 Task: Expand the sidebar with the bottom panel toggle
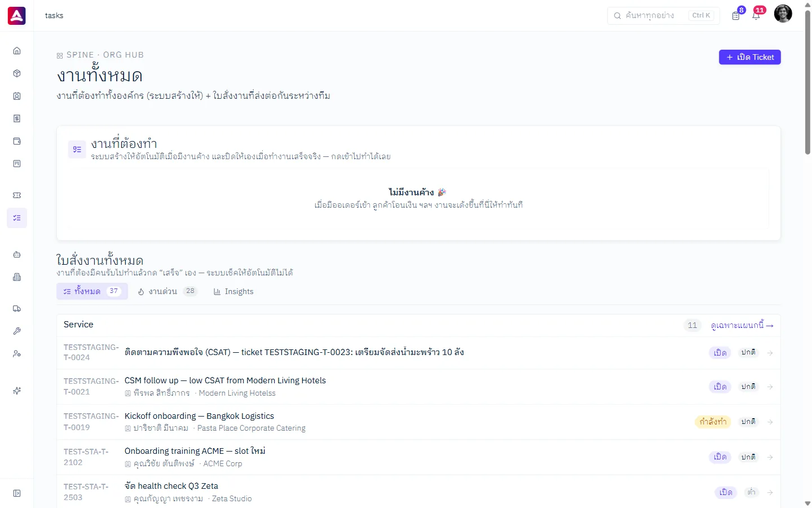17,493
